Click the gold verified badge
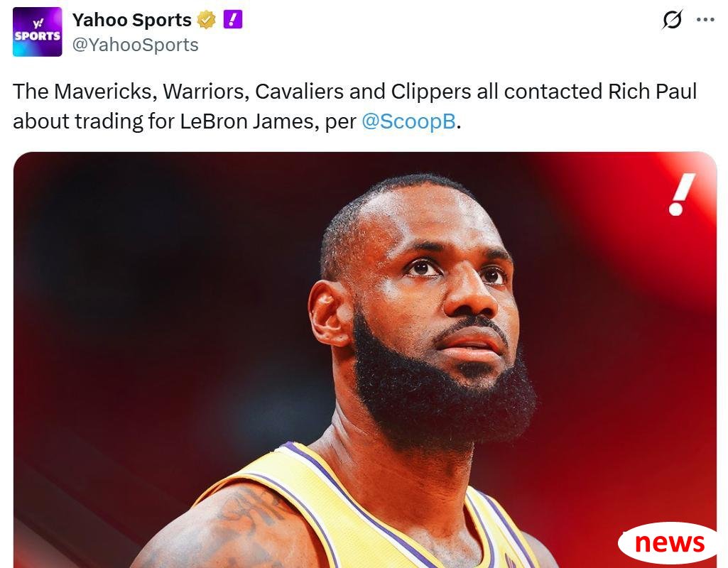Screen dimensions: 728x568 [x=206, y=20]
